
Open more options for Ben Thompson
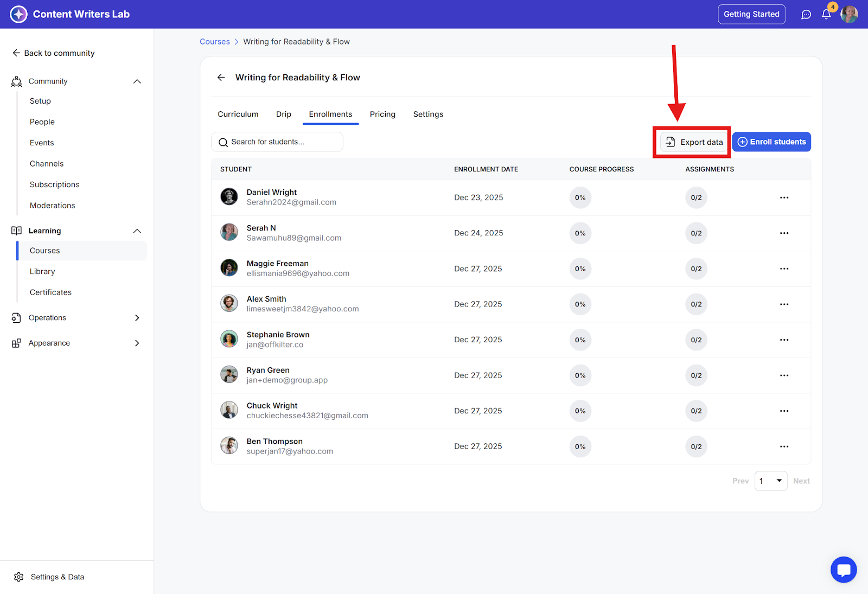[784, 446]
